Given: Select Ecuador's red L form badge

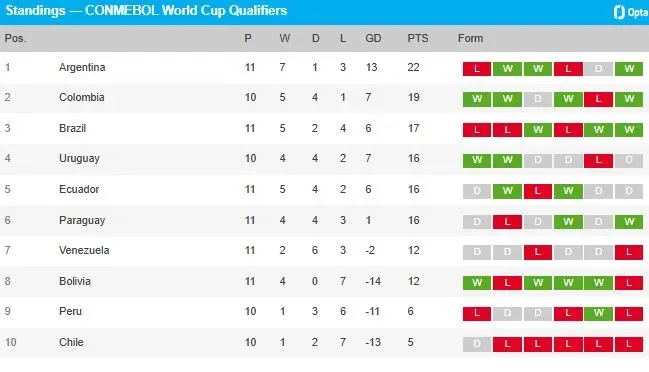Looking at the screenshot, I should click(x=538, y=191).
